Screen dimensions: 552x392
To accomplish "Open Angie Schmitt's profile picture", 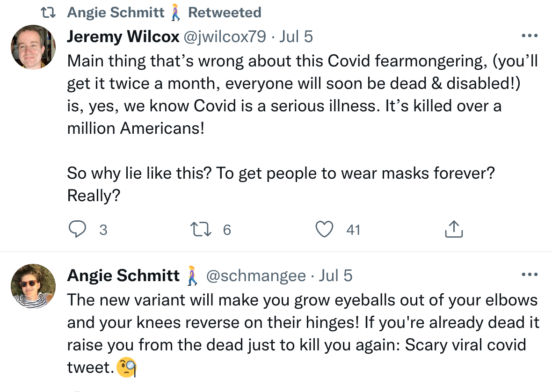I will click(33, 286).
